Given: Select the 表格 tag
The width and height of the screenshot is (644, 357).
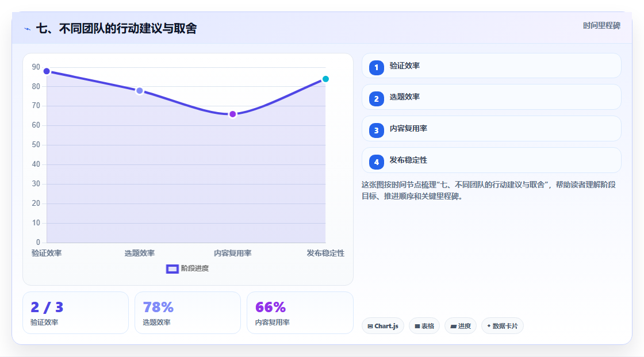Looking at the screenshot, I should (x=424, y=326).
